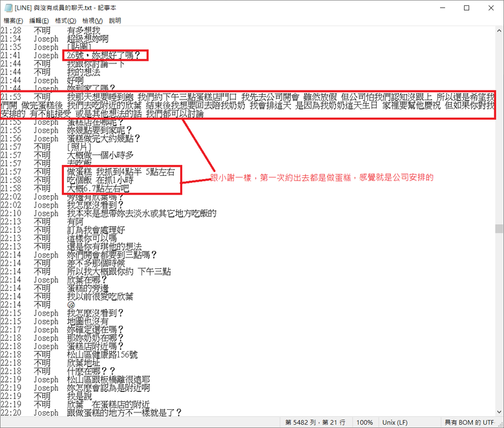Viewport: 504px width, 428px height.
Task: Close the Notepad window
Action: 491,8
